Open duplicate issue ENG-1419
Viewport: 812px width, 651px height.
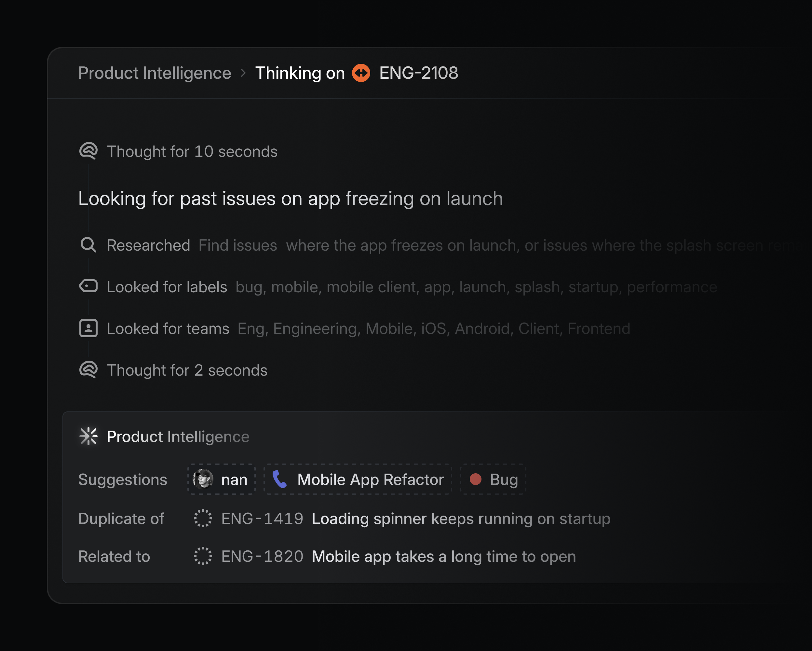(262, 519)
